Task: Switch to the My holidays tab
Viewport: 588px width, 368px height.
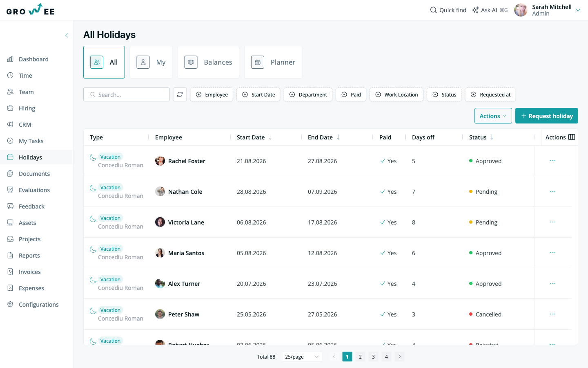Action: coord(151,62)
